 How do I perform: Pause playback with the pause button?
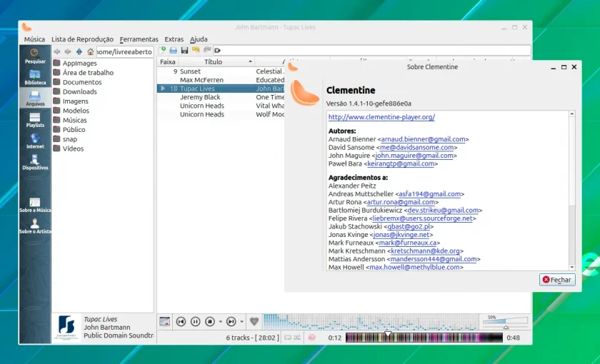point(196,322)
